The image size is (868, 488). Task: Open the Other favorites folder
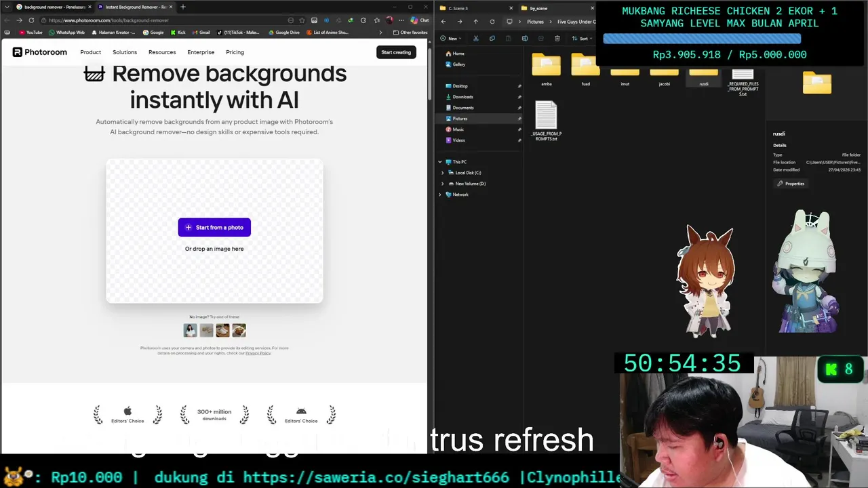click(410, 32)
